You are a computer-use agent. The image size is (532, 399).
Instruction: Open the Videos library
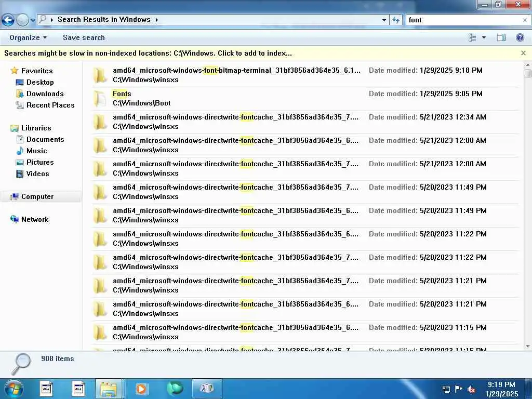coord(37,174)
